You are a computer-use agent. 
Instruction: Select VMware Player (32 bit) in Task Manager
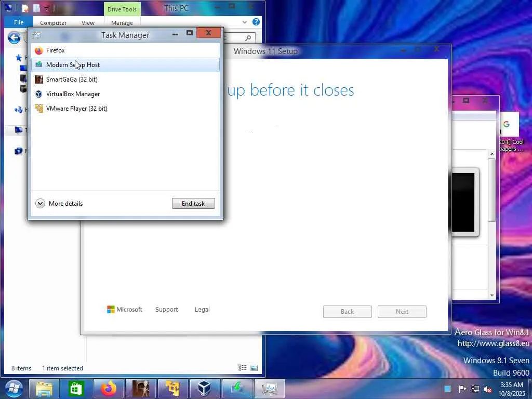[x=125, y=109]
